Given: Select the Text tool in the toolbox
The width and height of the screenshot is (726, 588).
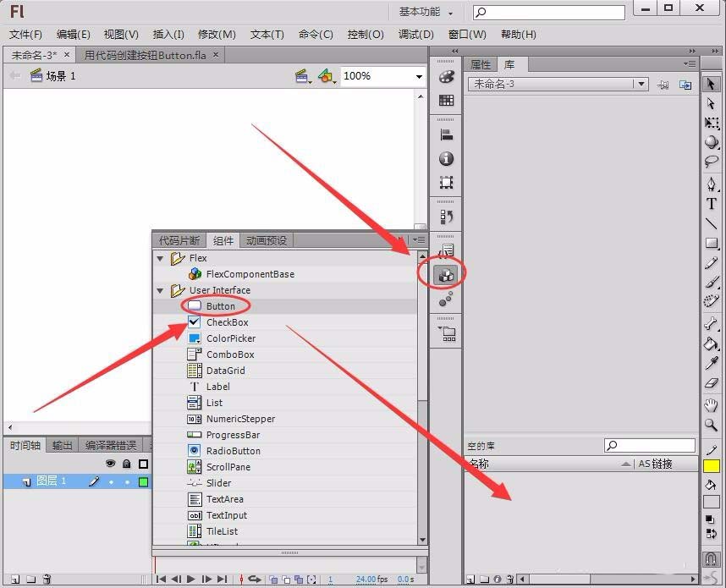Looking at the screenshot, I should 712,204.
